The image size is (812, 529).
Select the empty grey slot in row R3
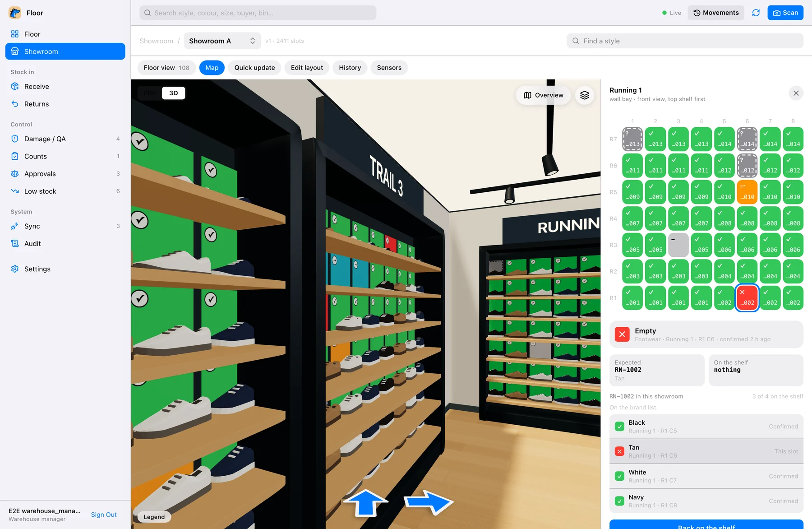[678, 245]
